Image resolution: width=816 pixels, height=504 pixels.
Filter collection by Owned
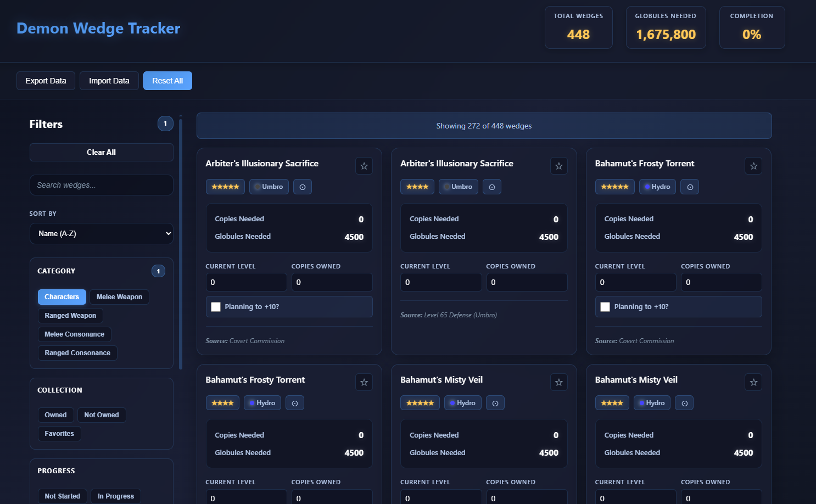tap(55, 415)
